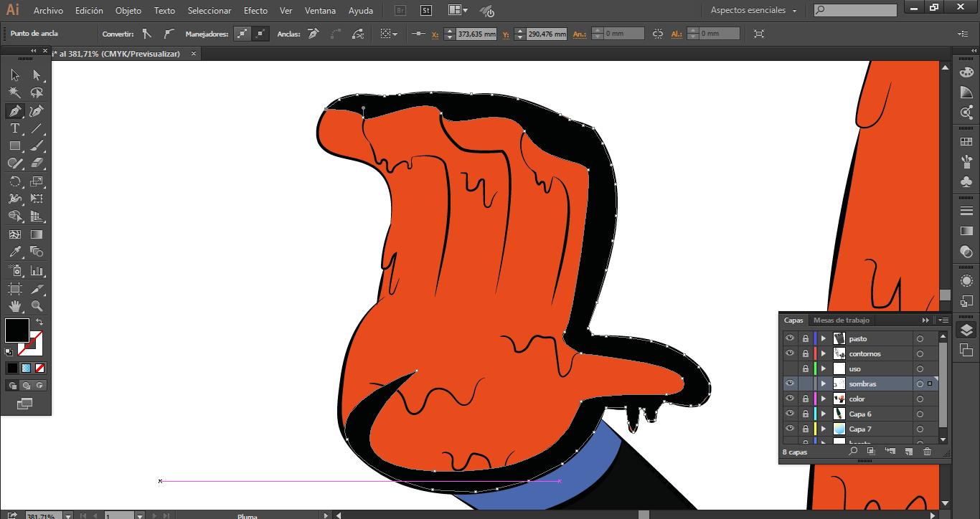Select the Curvature tool

click(x=37, y=111)
